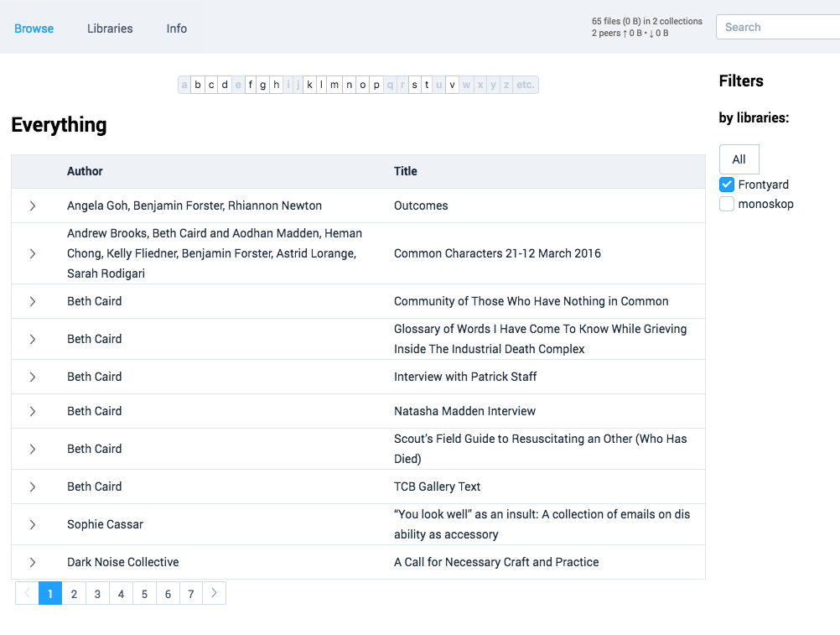Filter by letter l in alphabet bar
This screenshot has width=840, height=635.
(x=321, y=85)
